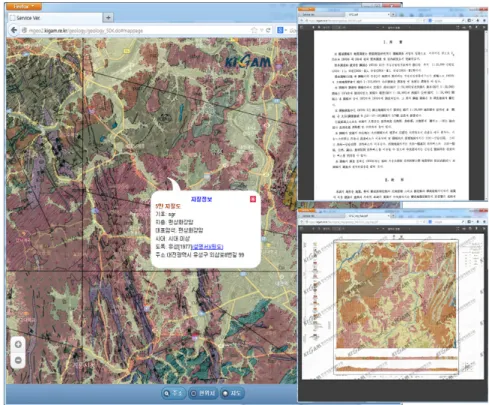
Task: Click the search engine icon
Action: [280, 30]
